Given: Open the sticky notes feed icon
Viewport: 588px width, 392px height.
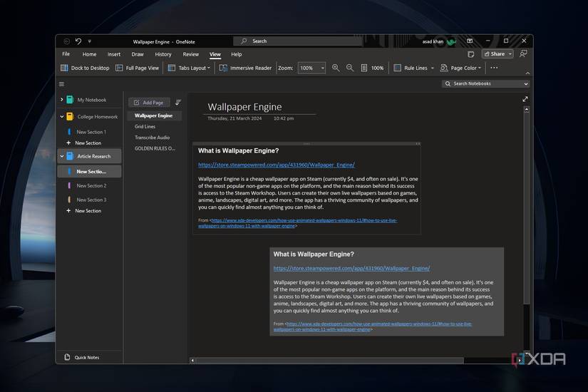Looking at the screenshot, I should click(471, 54).
